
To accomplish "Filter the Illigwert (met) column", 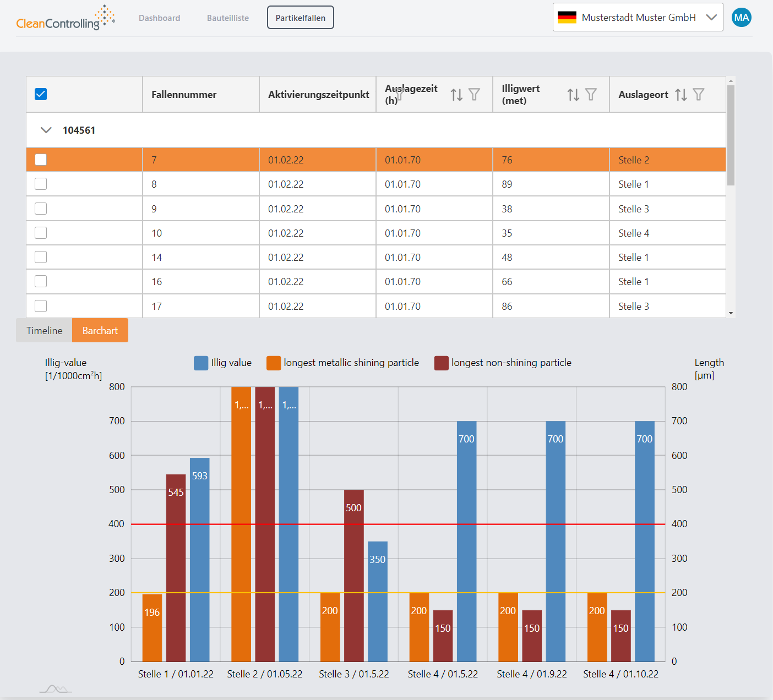I will tap(591, 95).
